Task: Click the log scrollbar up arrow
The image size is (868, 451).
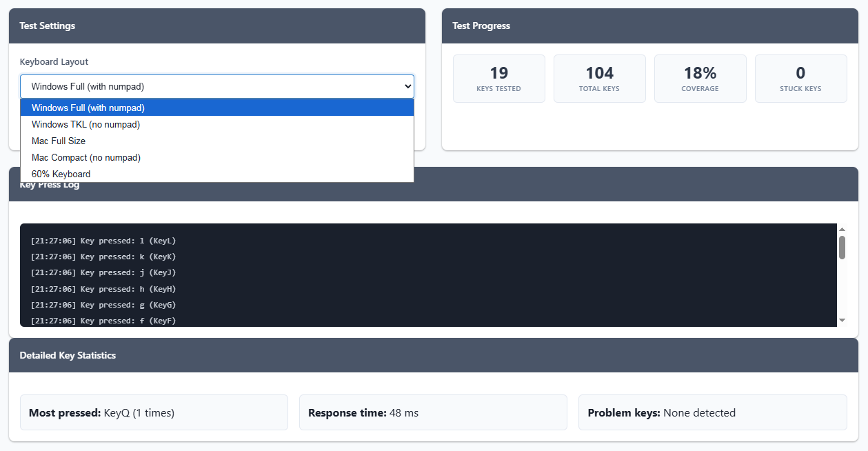Action: point(842,230)
